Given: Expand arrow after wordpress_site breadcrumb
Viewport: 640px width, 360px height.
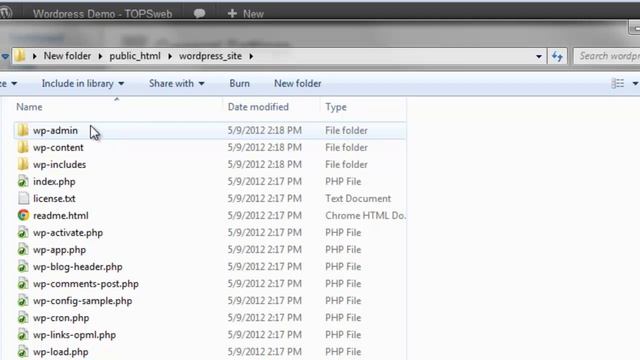Looking at the screenshot, I should 251,56.
